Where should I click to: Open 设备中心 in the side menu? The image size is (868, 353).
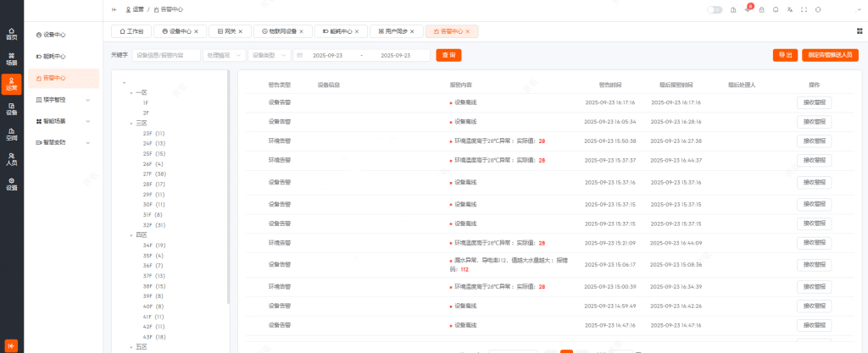tap(64, 35)
